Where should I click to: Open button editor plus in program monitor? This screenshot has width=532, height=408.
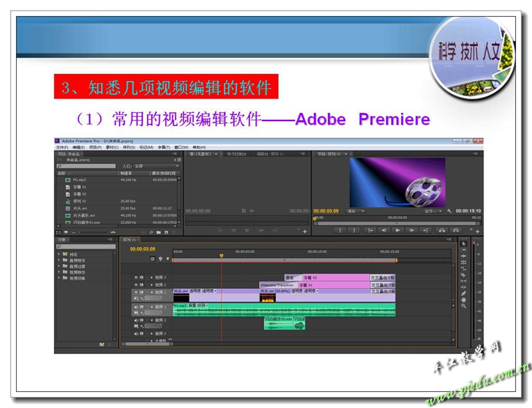477,232
